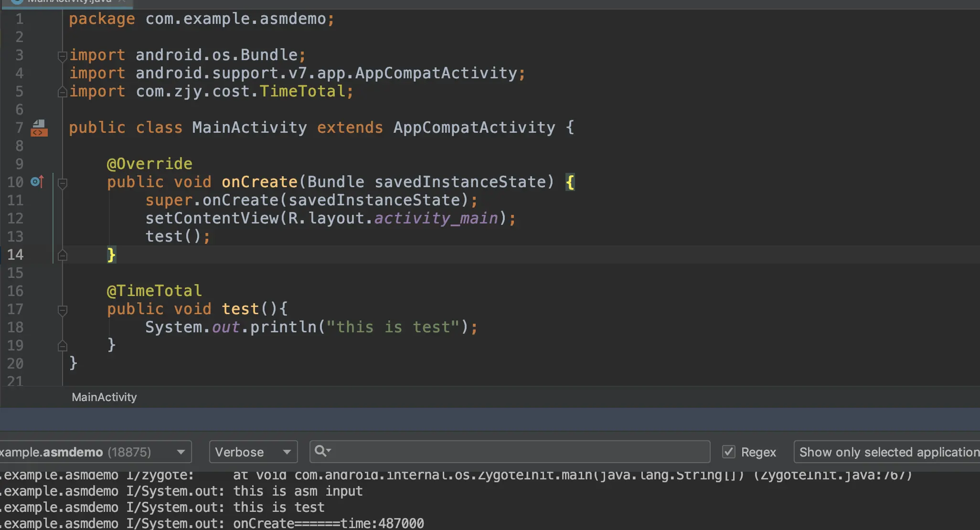Screen dimensions: 980x530
Task: Click the magnifier search history icon in logcat filter
Action: (x=322, y=451)
